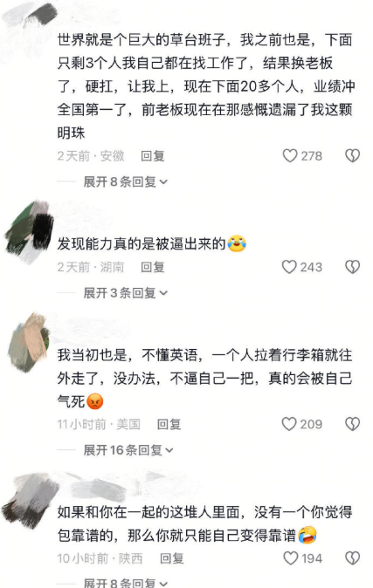Like the comment with 278 likes

pos(290,155)
